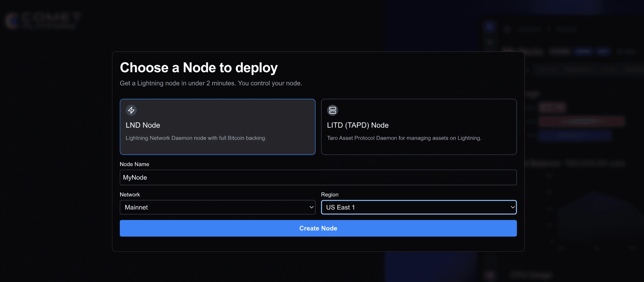Screen dimensions: 644x282
Task: Click the Create Node button
Action: pos(318,228)
